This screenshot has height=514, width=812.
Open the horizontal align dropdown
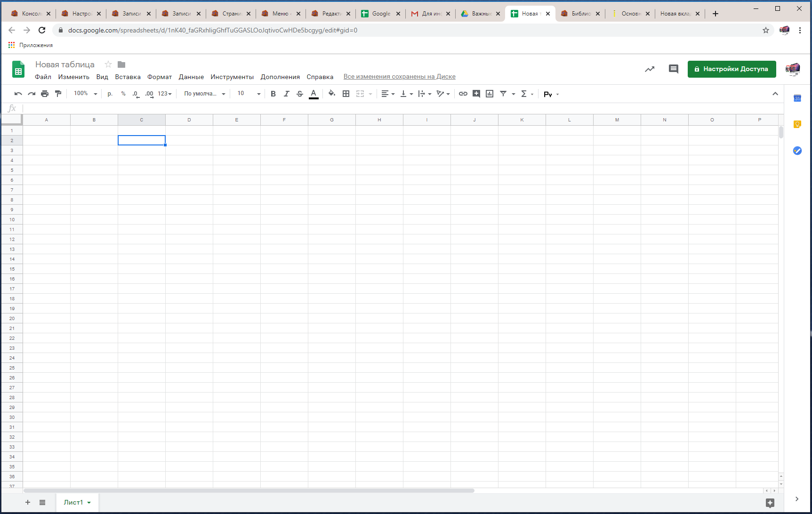[388, 94]
